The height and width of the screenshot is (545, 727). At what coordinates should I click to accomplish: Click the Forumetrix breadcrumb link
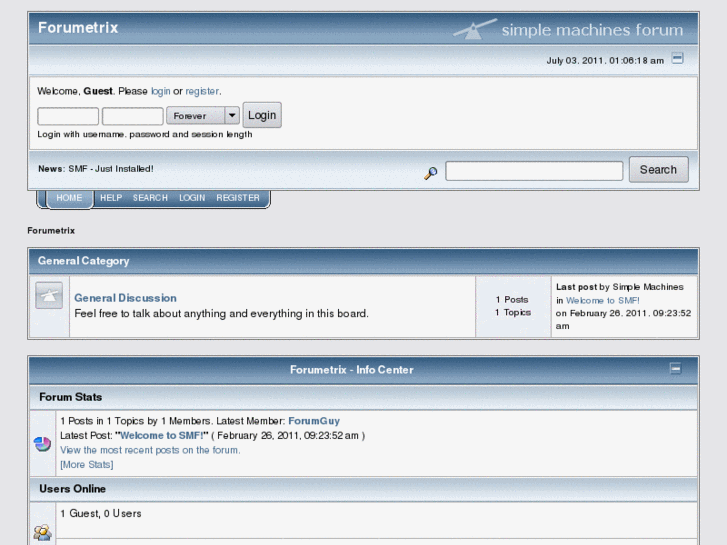[x=51, y=231]
